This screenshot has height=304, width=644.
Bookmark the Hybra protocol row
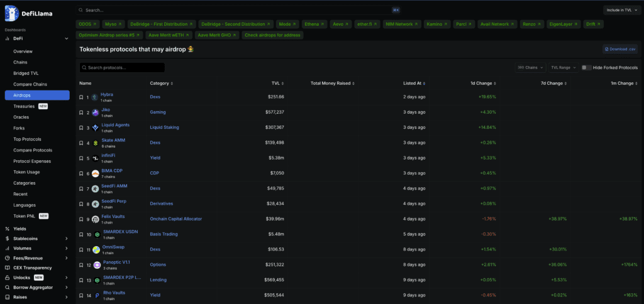81,97
